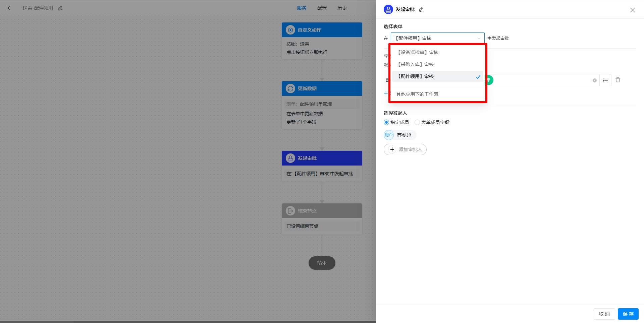Click the rename pencil beside 发起审批 title
644x323 pixels.
tap(421, 10)
